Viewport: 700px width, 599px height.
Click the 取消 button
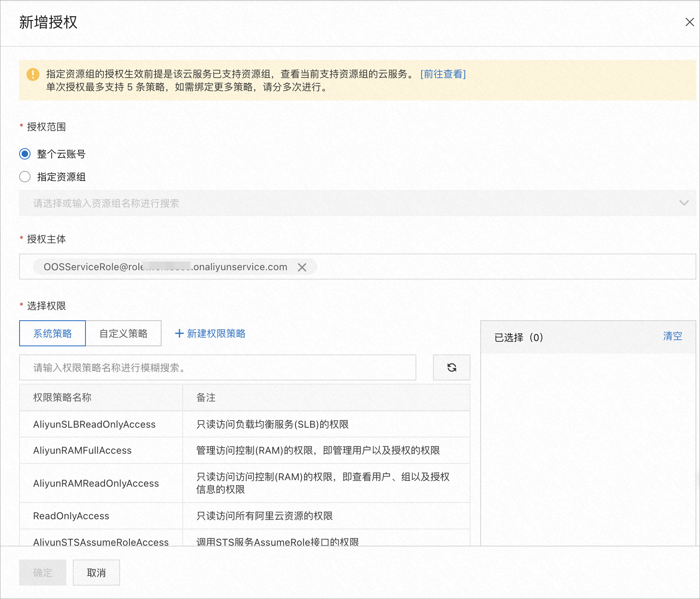pyautogui.click(x=96, y=573)
